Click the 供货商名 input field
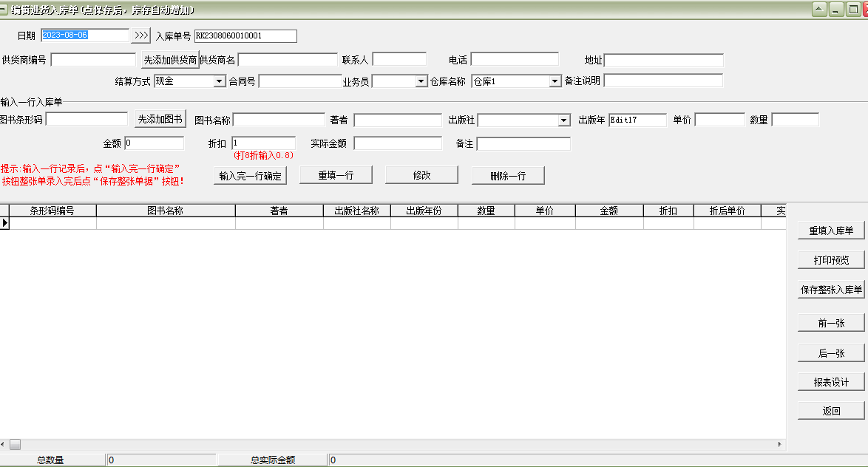The width and height of the screenshot is (868, 467). tap(288, 60)
